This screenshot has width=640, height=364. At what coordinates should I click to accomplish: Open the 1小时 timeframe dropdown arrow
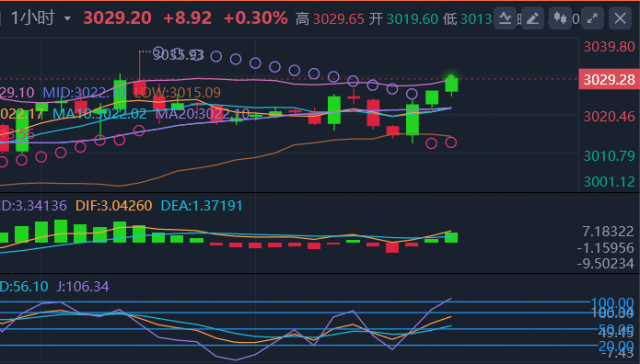point(68,19)
